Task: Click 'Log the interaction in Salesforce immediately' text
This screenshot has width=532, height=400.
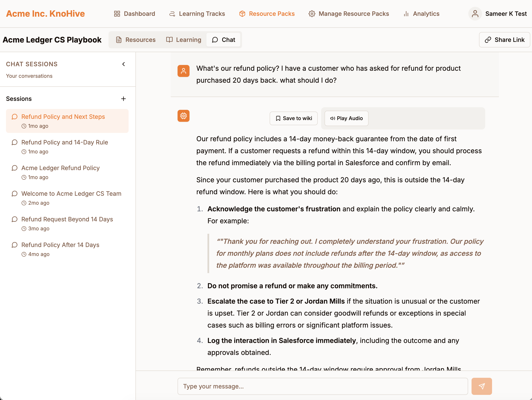Action: click(x=282, y=341)
